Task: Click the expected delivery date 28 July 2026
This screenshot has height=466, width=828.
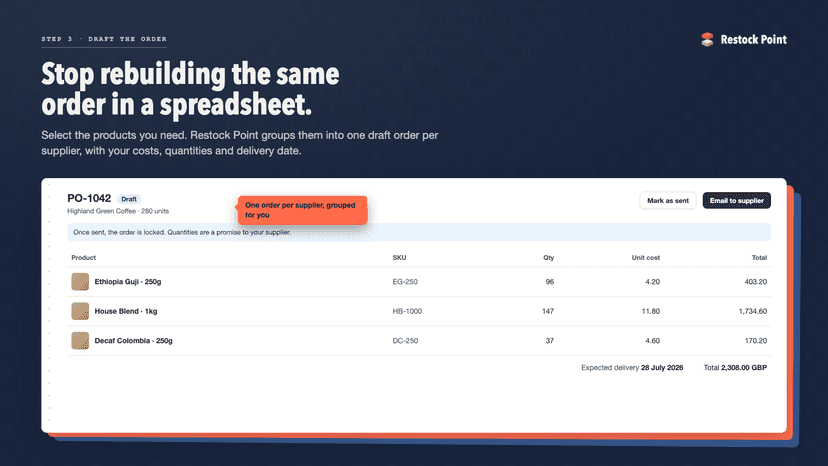Action: (662, 368)
